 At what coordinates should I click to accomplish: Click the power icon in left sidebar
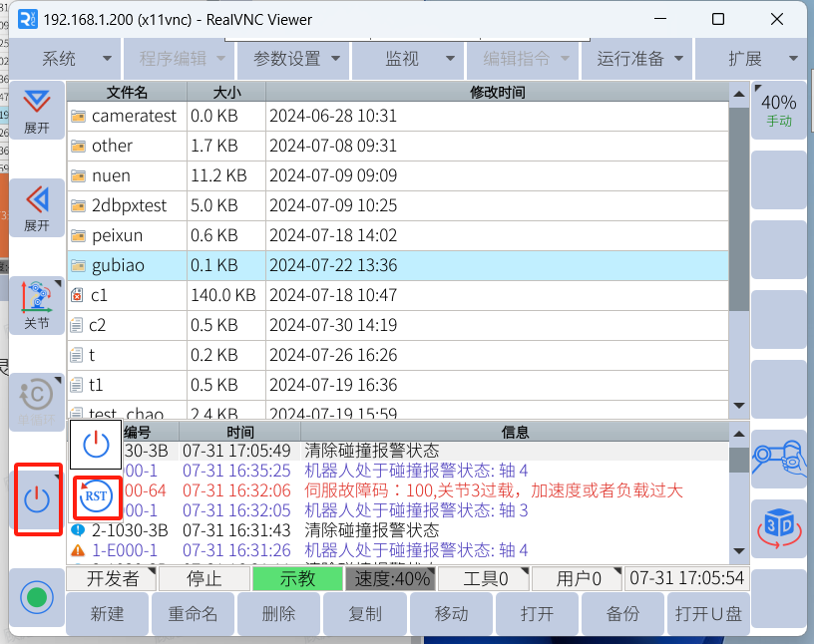37,499
